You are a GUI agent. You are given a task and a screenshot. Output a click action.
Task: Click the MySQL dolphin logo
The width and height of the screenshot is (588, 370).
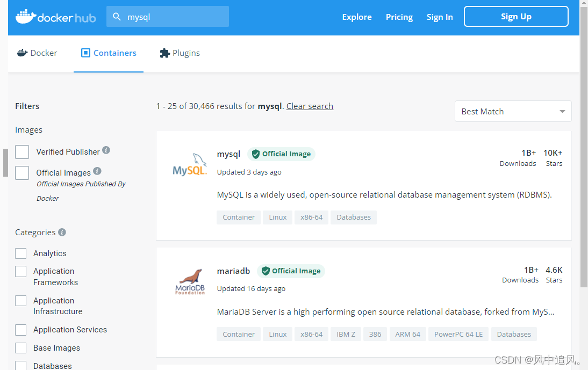point(190,164)
